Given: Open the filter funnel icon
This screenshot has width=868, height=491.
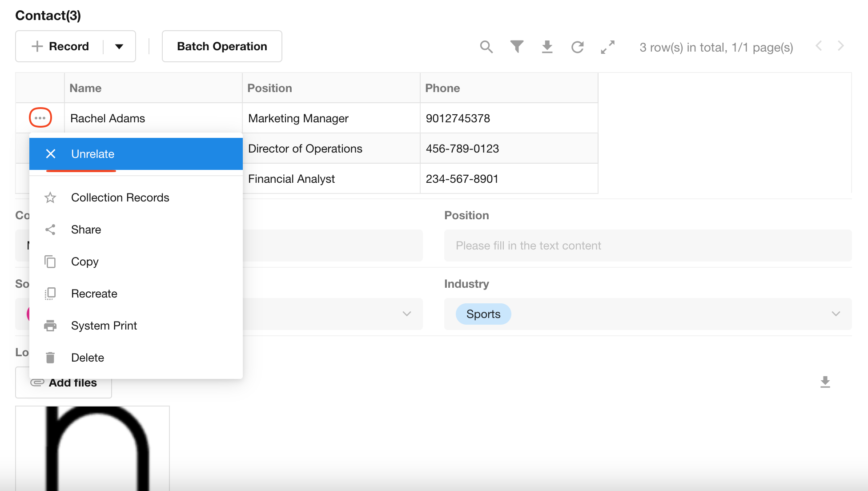Looking at the screenshot, I should tap(517, 47).
